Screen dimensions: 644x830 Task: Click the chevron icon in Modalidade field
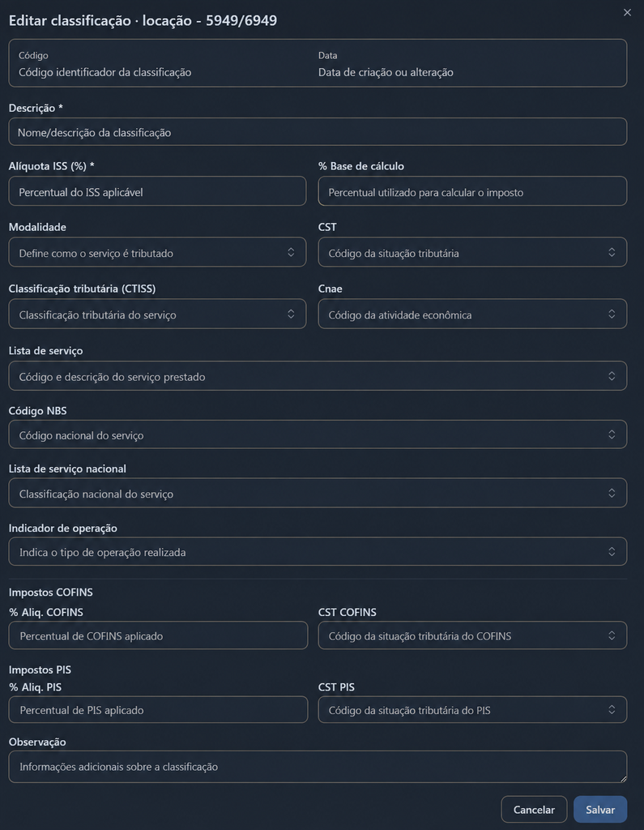[x=291, y=252]
